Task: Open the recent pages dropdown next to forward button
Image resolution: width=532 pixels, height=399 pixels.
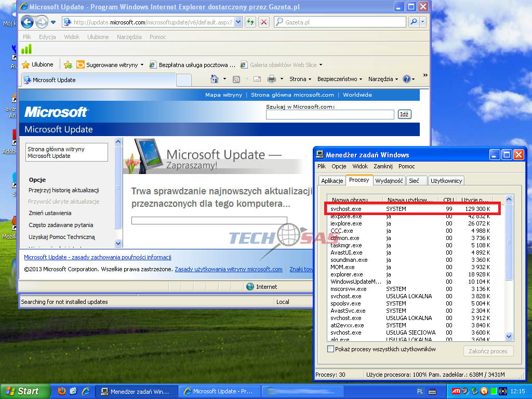Action: 54,22
